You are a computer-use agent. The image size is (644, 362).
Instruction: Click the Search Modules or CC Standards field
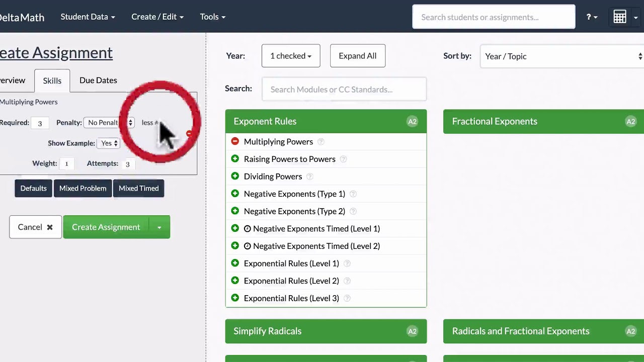344,89
